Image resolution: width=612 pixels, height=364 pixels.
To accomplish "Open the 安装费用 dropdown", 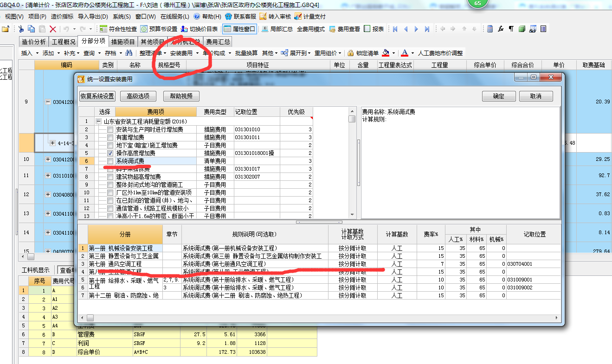I will pos(184,53).
